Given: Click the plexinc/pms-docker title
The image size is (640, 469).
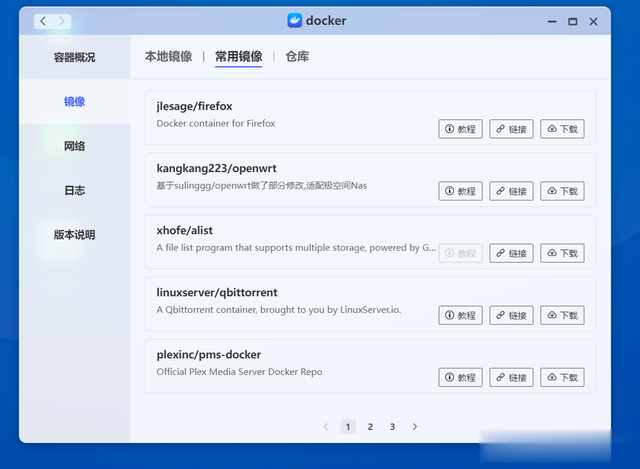Looking at the screenshot, I should 209,354.
